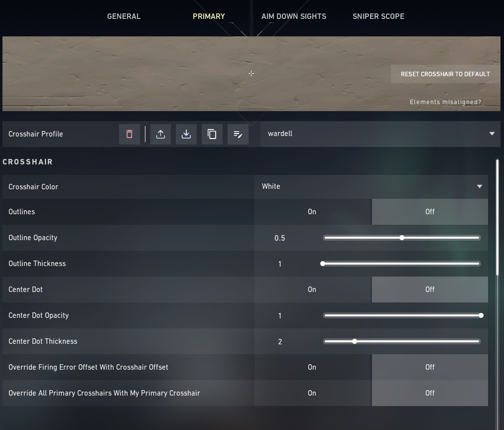The width and height of the screenshot is (504, 430).
Task: Click the settings list vertical scrollbar
Action: (497, 217)
